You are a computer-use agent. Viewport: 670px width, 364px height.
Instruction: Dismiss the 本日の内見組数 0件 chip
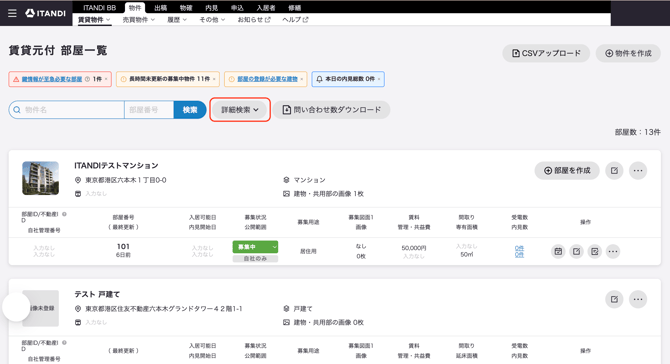(x=379, y=79)
